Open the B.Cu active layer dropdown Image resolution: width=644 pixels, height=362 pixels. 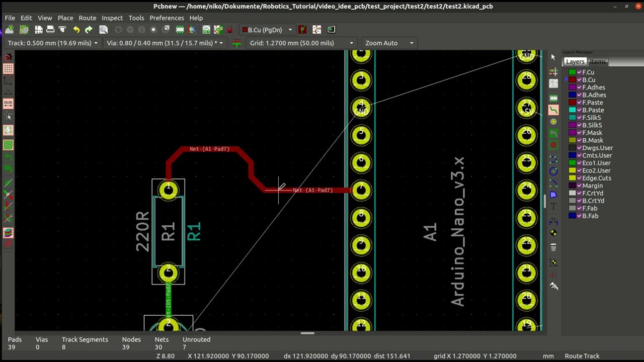(267, 30)
